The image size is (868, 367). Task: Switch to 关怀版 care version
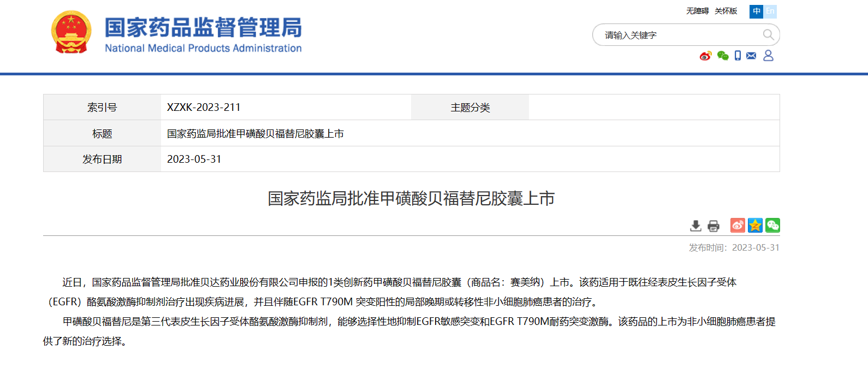[726, 11]
